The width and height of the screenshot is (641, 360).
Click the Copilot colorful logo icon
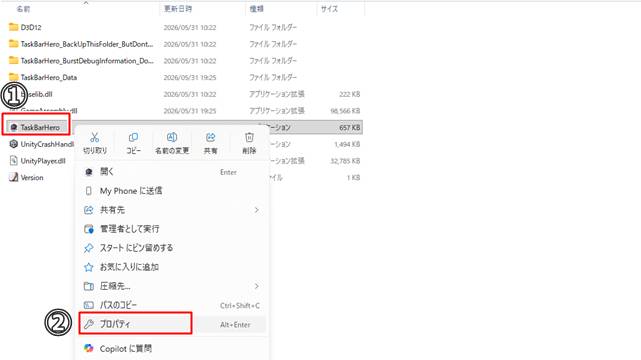click(89, 348)
